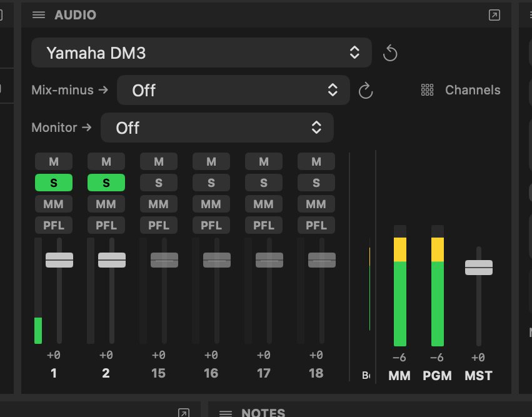Refresh the Mix-minus output
Screen dimensions: 532x417
pyautogui.click(x=366, y=90)
